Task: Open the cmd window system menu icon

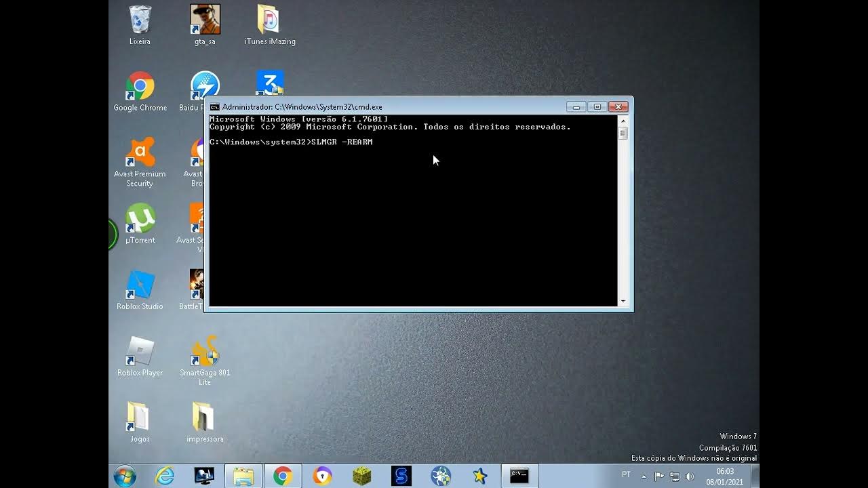Action: (214, 107)
